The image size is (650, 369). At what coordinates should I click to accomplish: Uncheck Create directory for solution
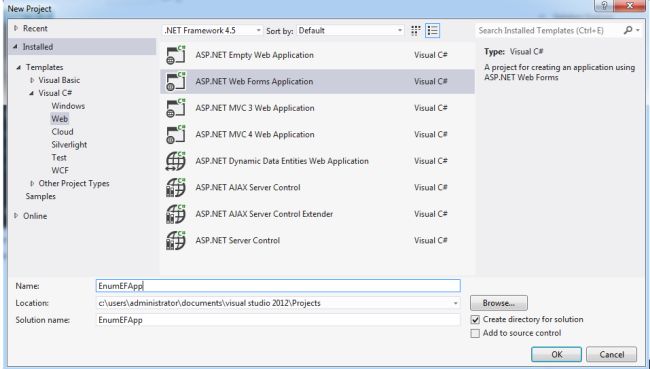coord(475,320)
